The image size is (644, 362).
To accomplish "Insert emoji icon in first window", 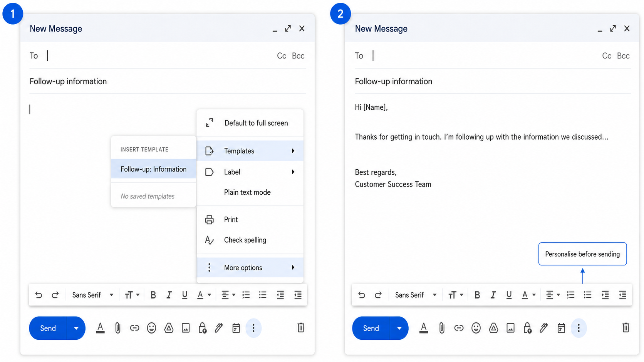I will click(152, 328).
